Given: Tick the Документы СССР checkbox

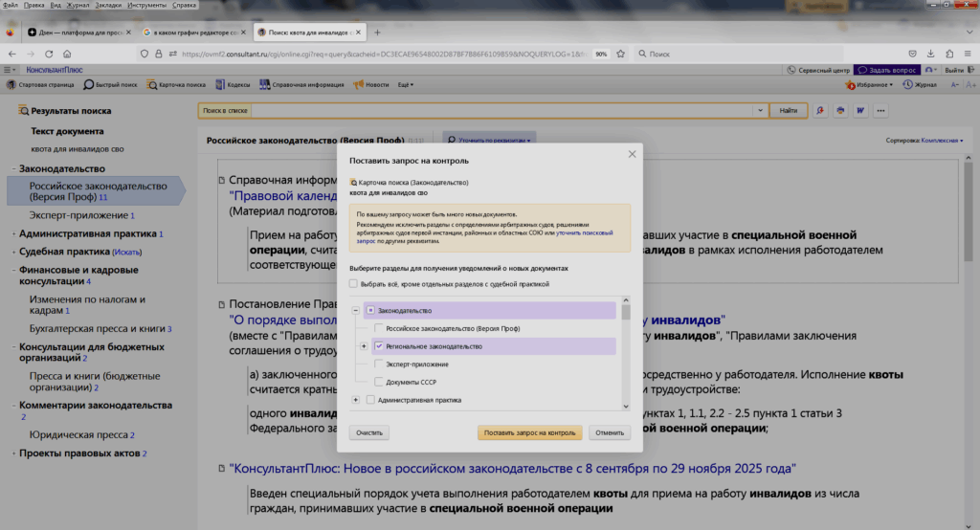Looking at the screenshot, I should click(x=379, y=382).
